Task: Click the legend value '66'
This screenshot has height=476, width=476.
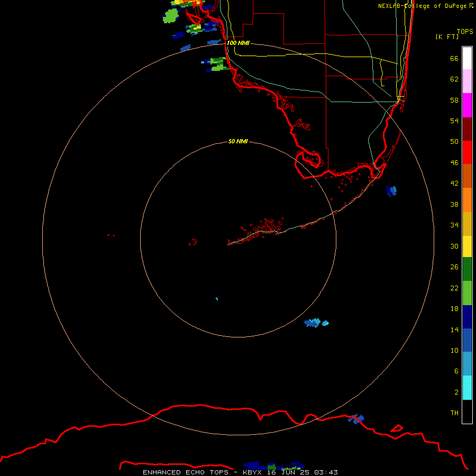Action: point(454,58)
